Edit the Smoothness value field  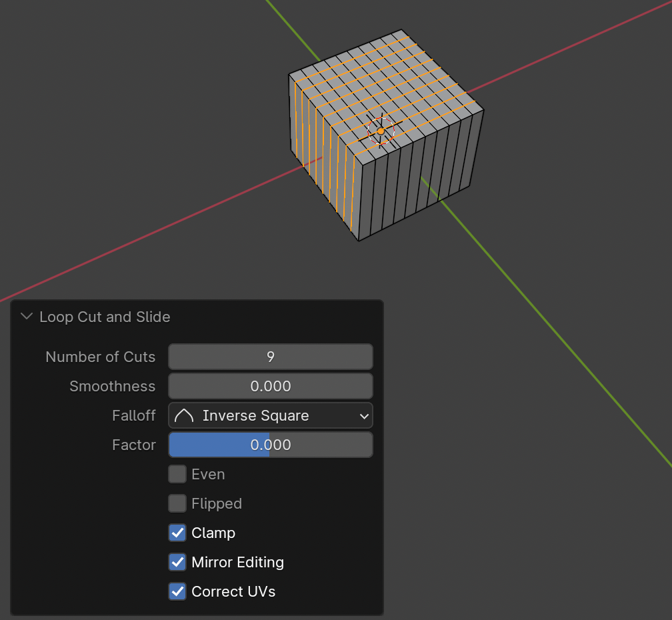click(271, 386)
